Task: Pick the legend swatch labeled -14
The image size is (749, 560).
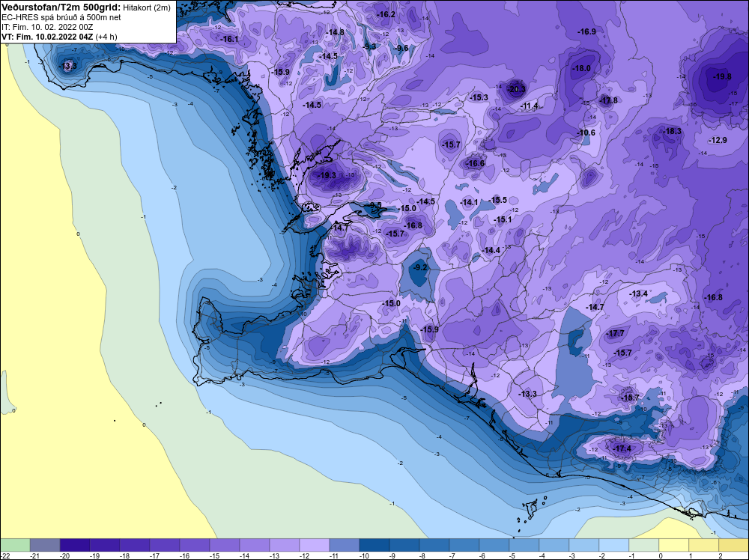Action: coord(255,545)
